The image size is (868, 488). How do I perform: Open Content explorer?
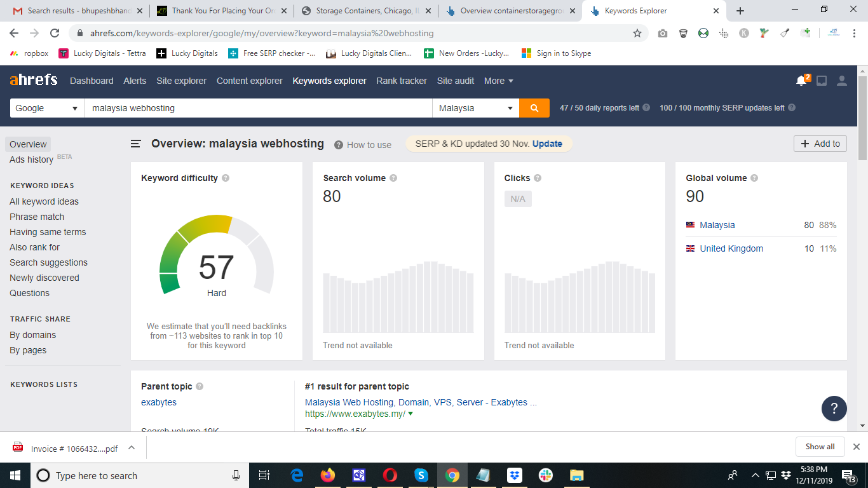tap(250, 81)
